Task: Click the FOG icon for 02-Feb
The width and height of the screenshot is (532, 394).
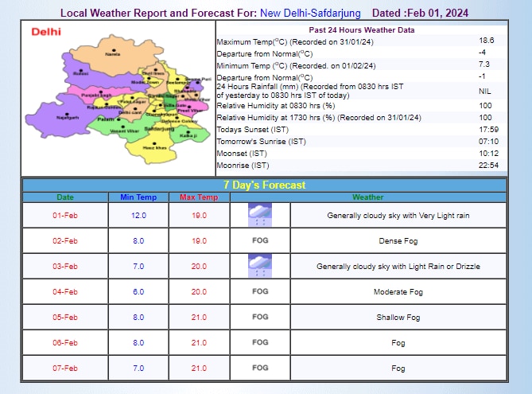Action: pos(259,240)
